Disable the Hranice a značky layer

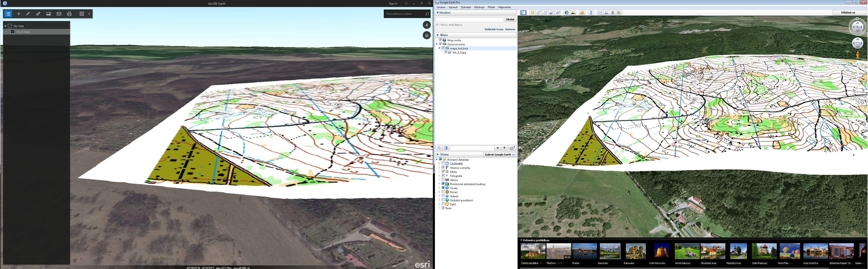pos(443,167)
